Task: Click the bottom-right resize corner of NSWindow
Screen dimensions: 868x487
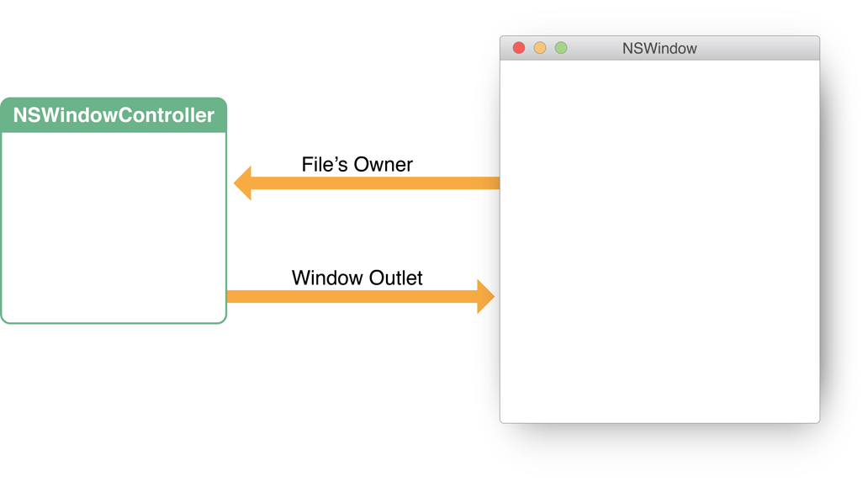Action: pyautogui.click(x=817, y=420)
